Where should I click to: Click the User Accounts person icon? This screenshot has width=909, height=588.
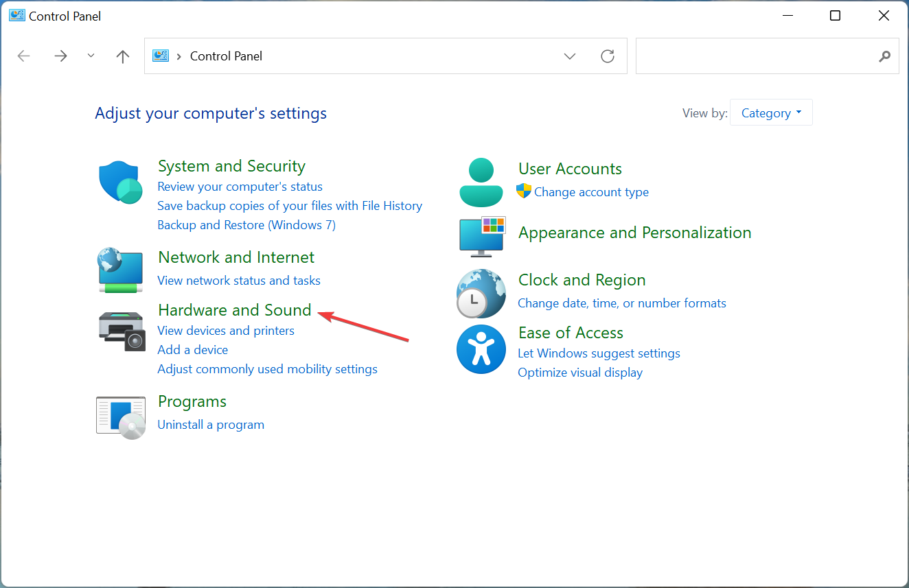[x=481, y=182]
